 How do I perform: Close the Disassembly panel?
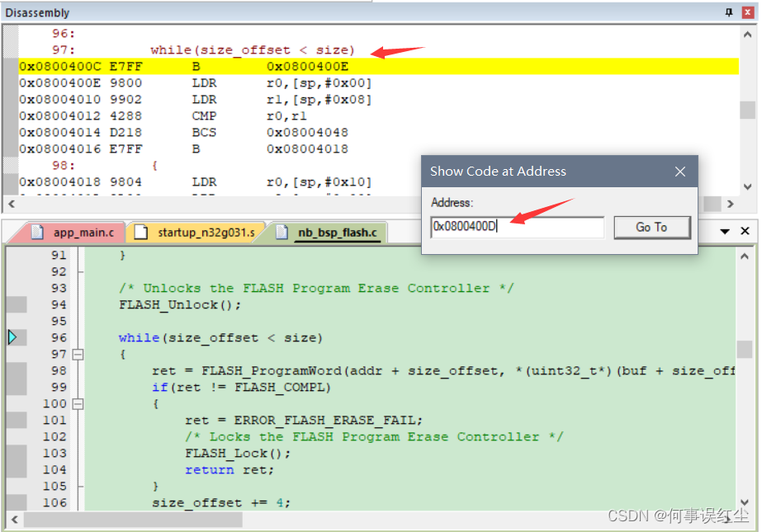[x=747, y=12]
